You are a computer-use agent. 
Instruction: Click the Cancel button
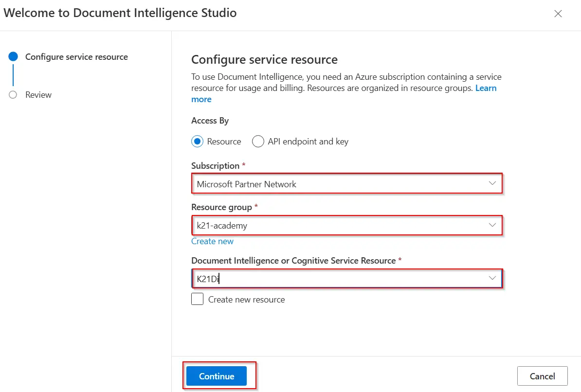[x=542, y=376]
